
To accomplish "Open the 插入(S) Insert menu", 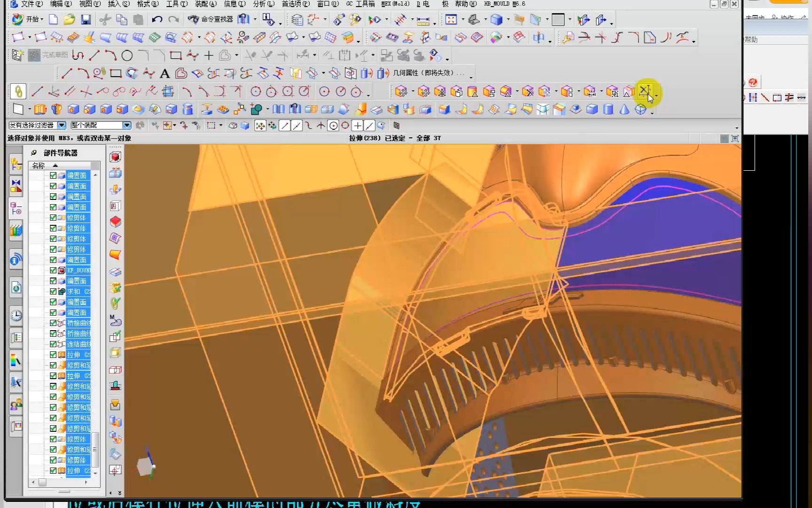I will (x=118, y=4).
